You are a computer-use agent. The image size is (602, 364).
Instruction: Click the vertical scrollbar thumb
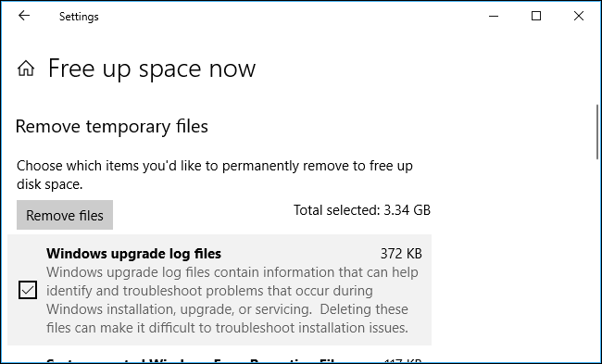click(597, 132)
